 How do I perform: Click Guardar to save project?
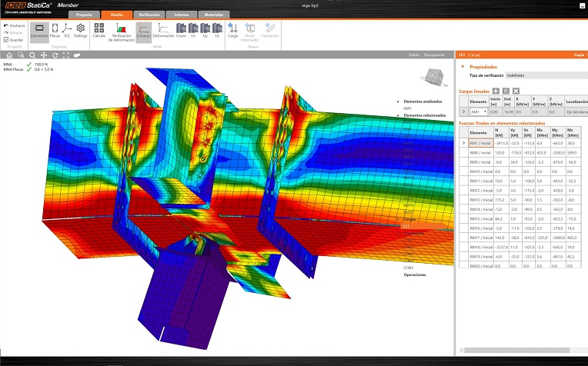(15, 39)
